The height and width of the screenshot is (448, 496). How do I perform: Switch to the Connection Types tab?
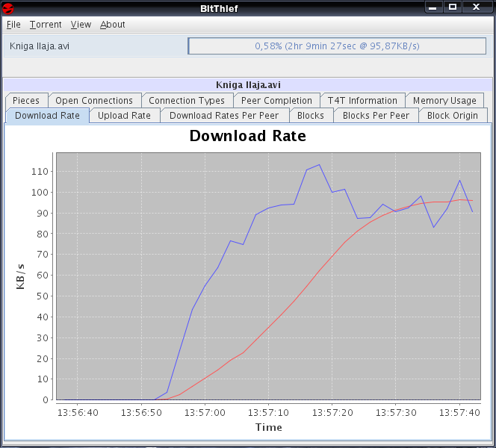coord(187,100)
